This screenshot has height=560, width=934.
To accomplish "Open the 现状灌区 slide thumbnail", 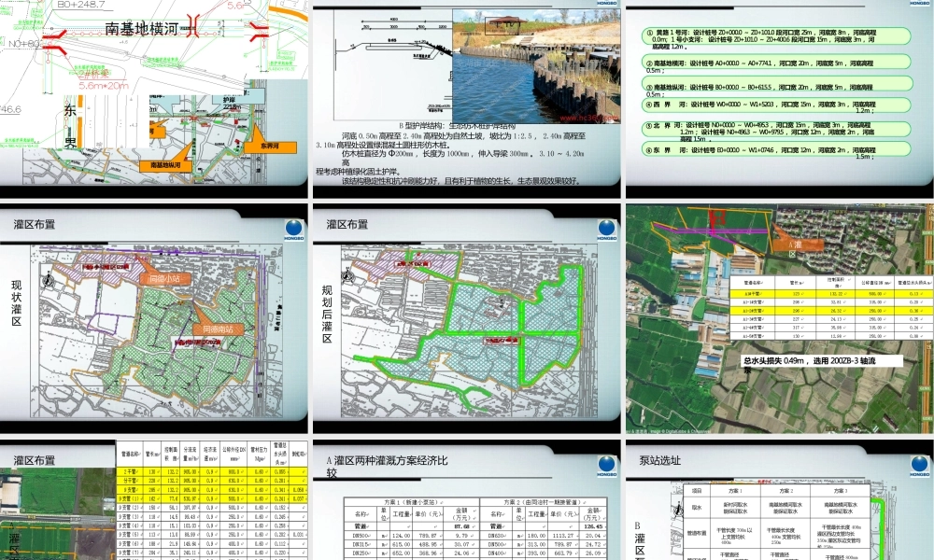I will (154, 318).
